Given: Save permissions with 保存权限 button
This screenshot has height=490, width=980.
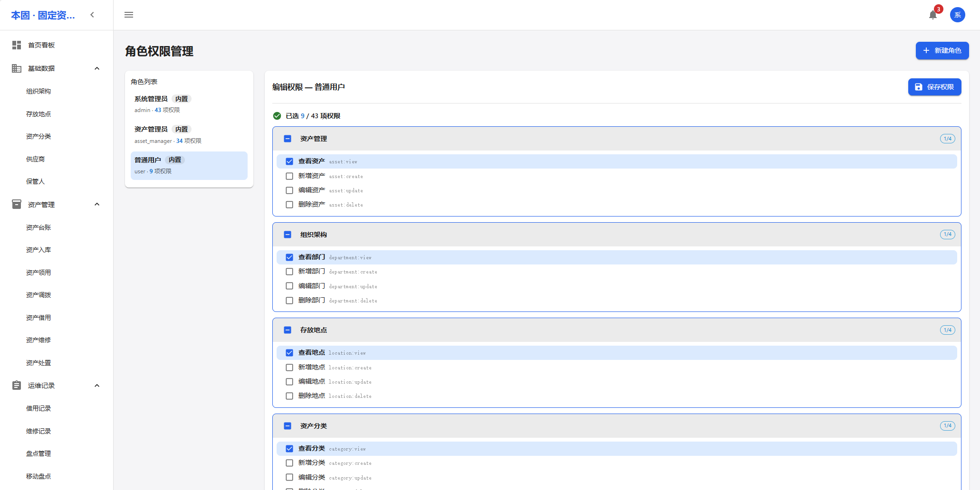Looking at the screenshot, I should (934, 87).
